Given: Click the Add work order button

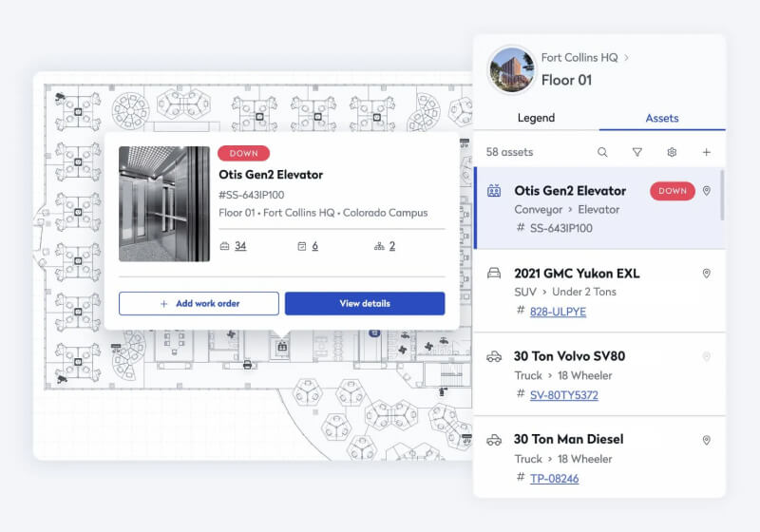Looking at the screenshot, I should (x=199, y=303).
